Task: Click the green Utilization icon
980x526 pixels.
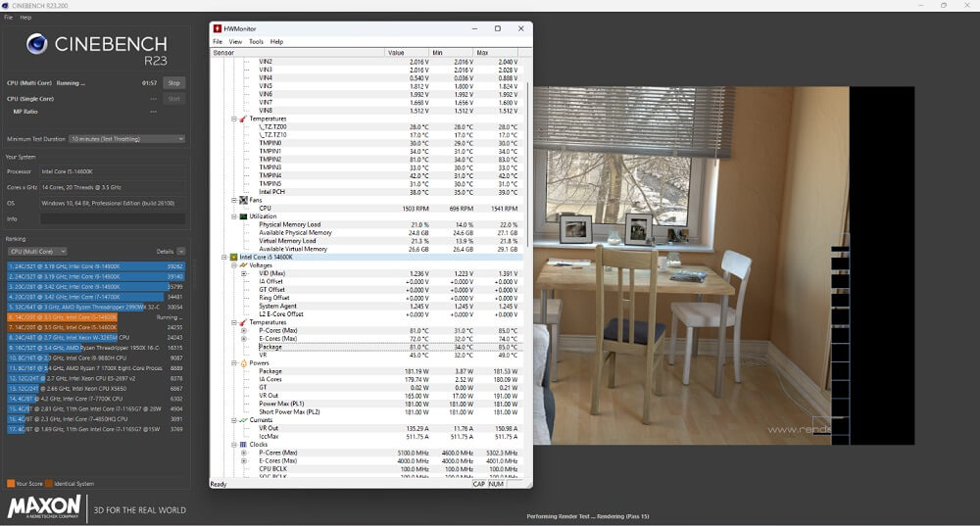Action: point(243,216)
